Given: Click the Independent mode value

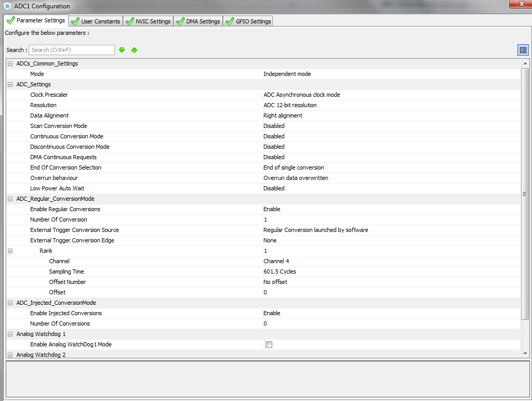Looking at the screenshot, I should pyautogui.click(x=287, y=74).
